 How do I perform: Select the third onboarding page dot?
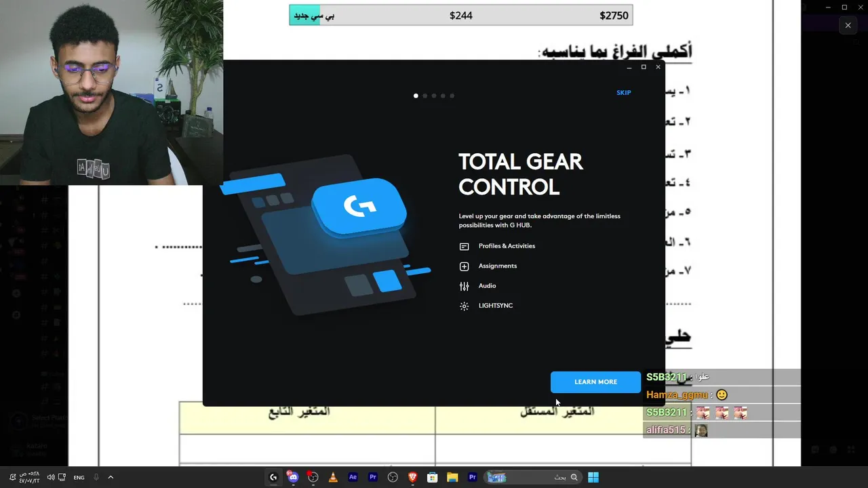434,96
